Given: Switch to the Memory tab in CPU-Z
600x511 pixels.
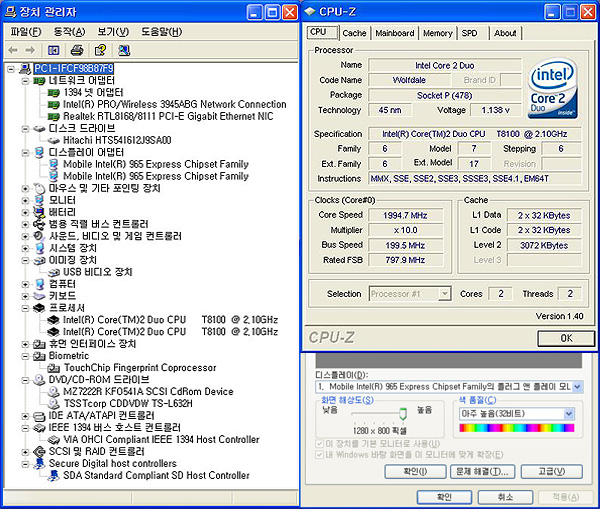Looking at the screenshot, I should pyautogui.click(x=437, y=33).
